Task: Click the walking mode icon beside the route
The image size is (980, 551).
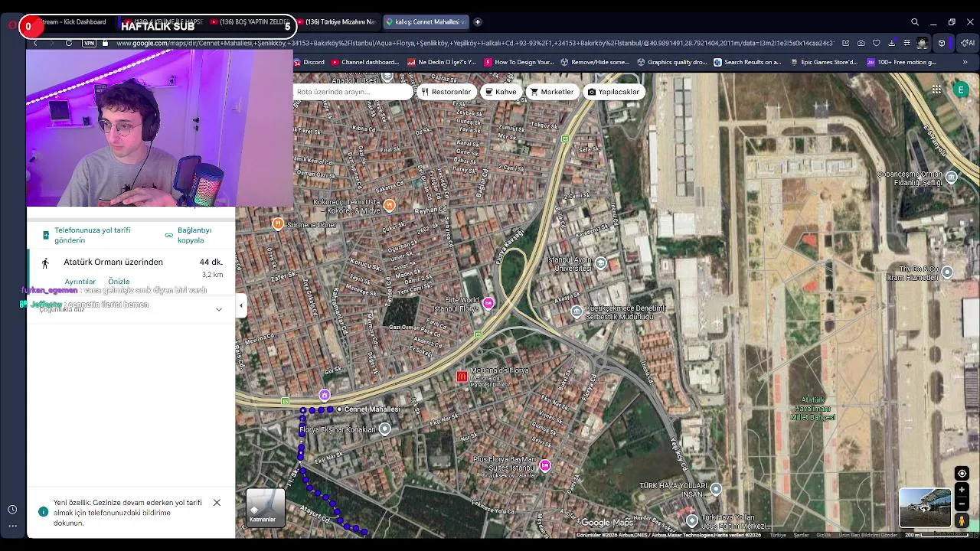Action: point(45,263)
